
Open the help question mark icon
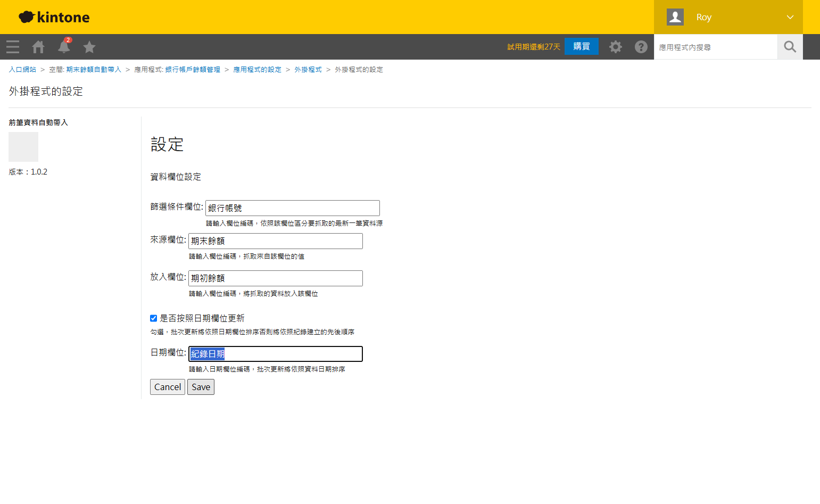pyautogui.click(x=641, y=47)
